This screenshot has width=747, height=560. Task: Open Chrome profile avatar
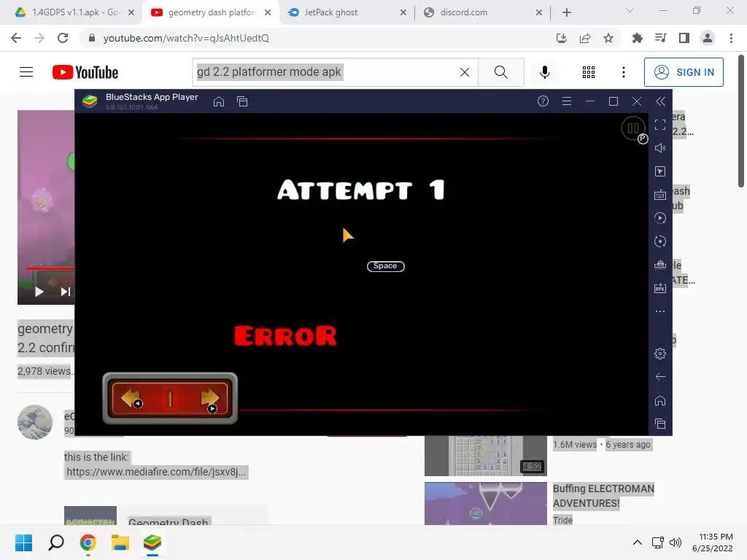coord(708,38)
